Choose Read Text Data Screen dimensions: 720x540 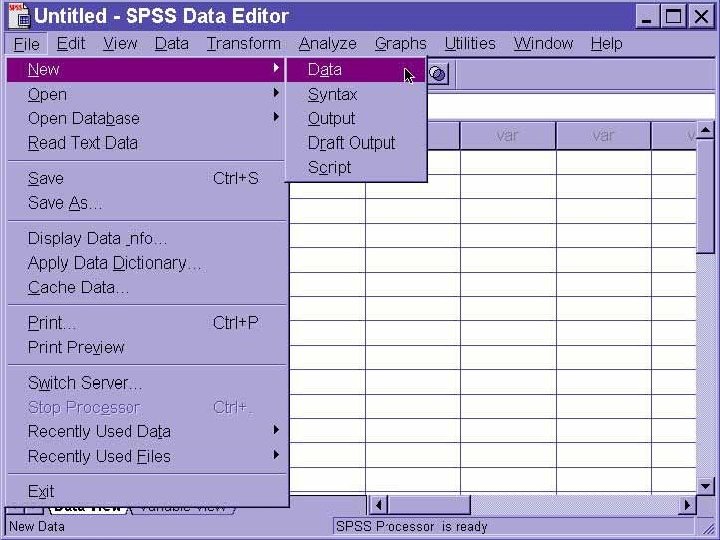coord(146,143)
